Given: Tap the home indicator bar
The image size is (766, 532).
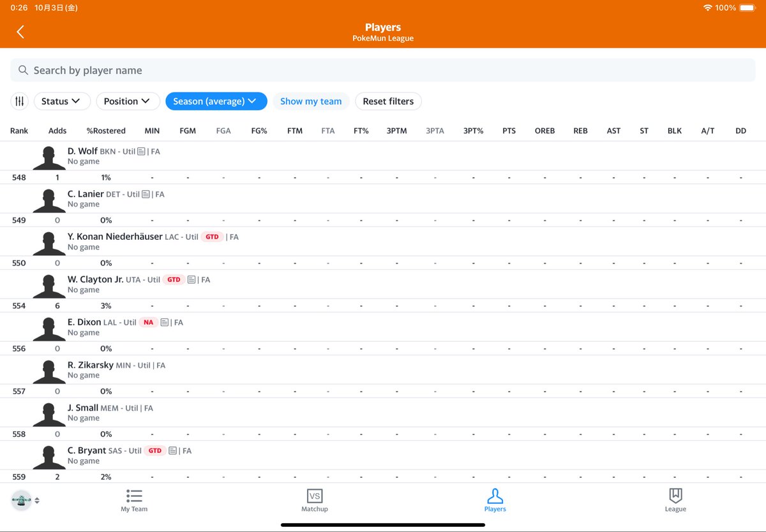Looking at the screenshot, I should (x=383, y=525).
